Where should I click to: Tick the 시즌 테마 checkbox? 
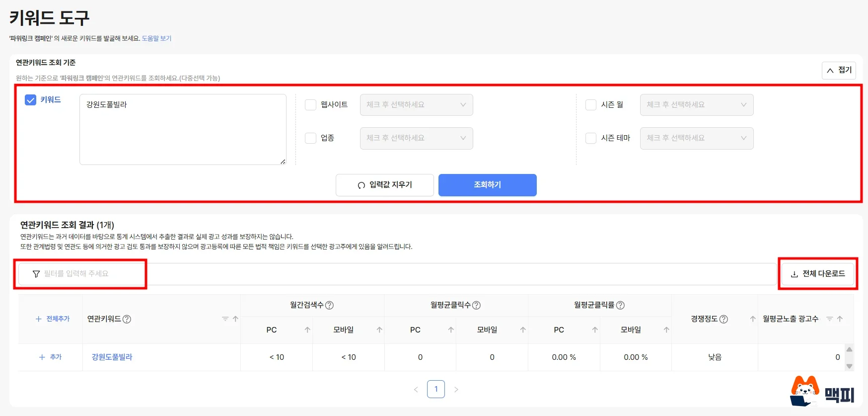pos(591,138)
